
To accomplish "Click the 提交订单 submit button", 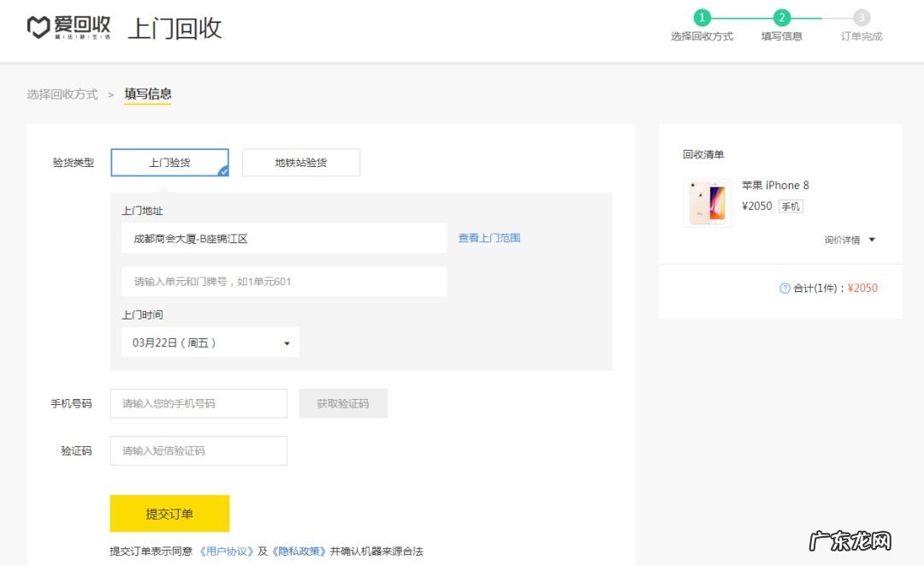I will (x=169, y=513).
